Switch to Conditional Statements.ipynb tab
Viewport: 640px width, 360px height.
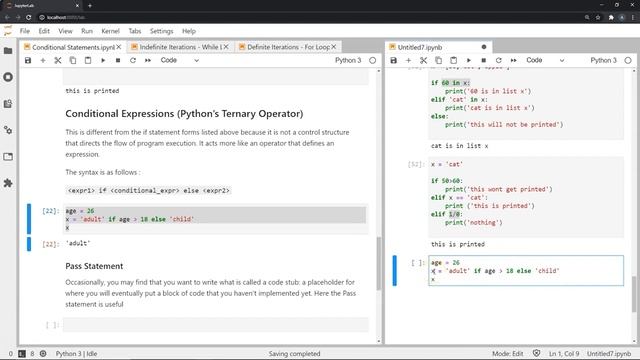point(73,47)
